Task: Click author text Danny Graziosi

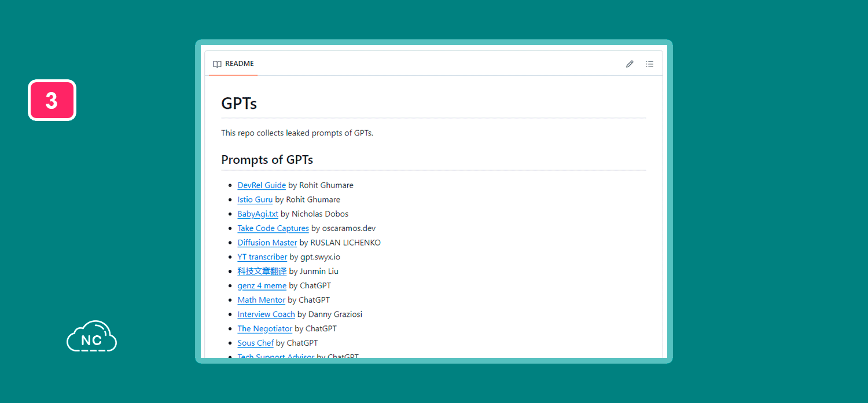Action: click(335, 314)
